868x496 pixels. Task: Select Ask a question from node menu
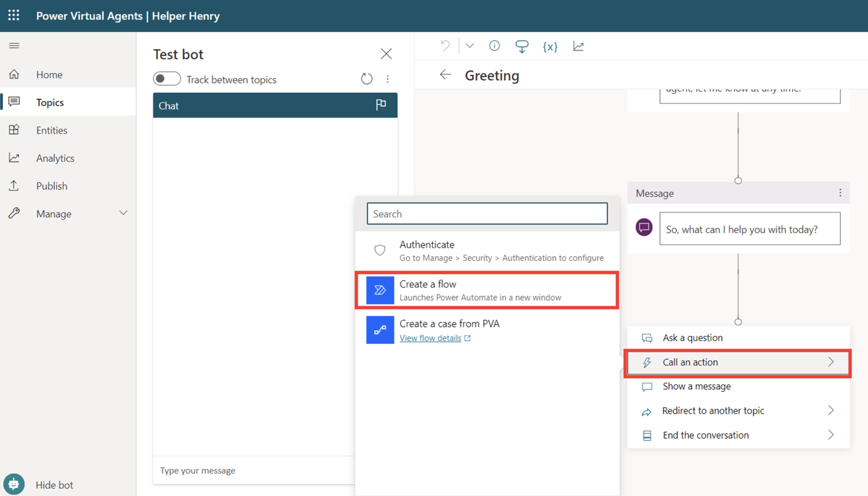738,338
